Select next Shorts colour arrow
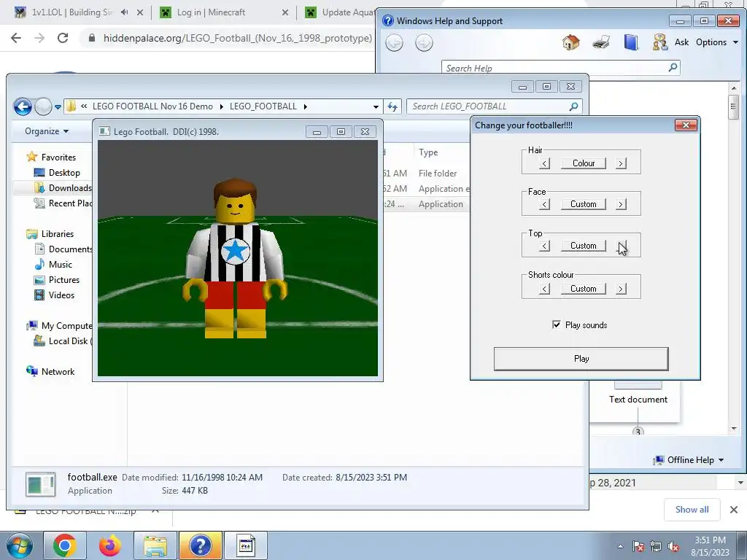Screen dimensions: 747x560 point(620,289)
